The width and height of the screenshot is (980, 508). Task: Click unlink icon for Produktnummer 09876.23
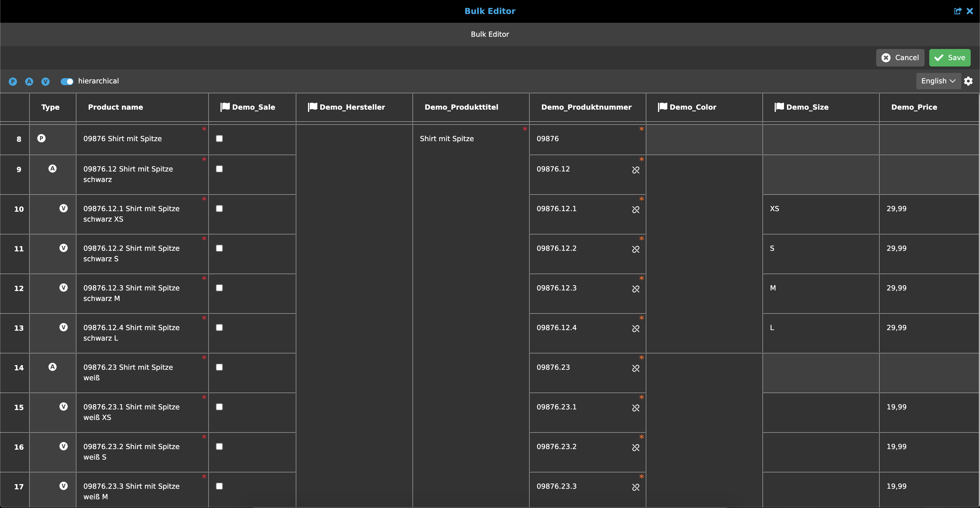pyautogui.click(x=636, y=368)
